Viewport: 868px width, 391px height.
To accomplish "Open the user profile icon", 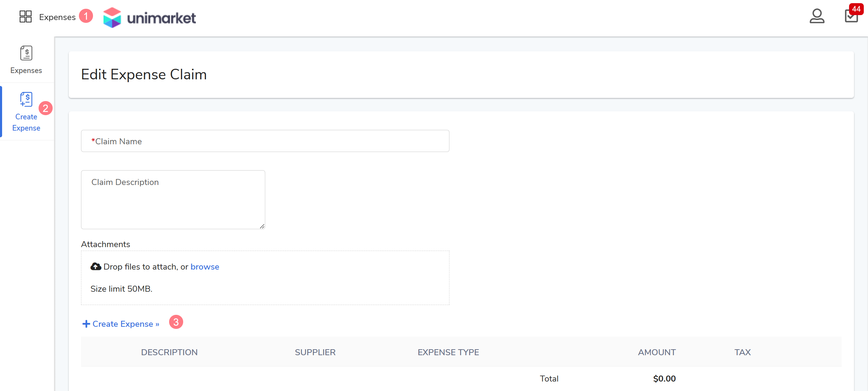I will (817, 16).
